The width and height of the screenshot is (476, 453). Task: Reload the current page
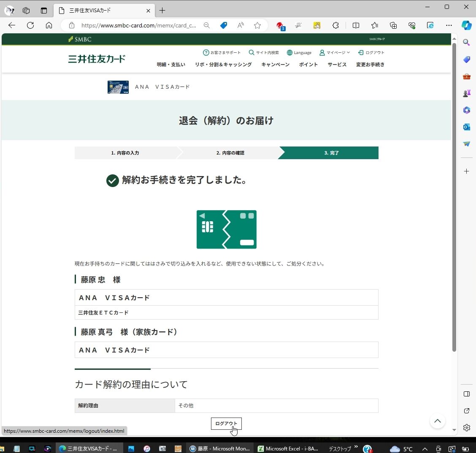click(x=30, y=25)
